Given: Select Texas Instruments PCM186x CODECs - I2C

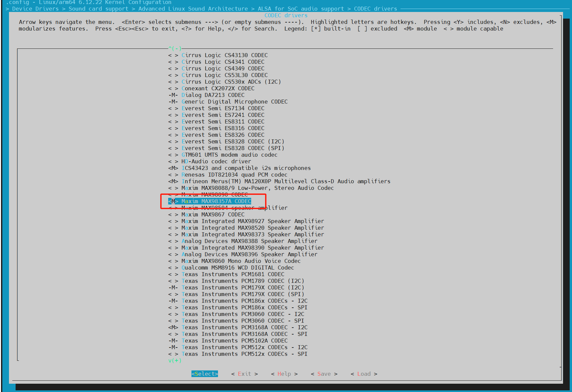Looking at the screenshot, I should [x=238, y=301].
